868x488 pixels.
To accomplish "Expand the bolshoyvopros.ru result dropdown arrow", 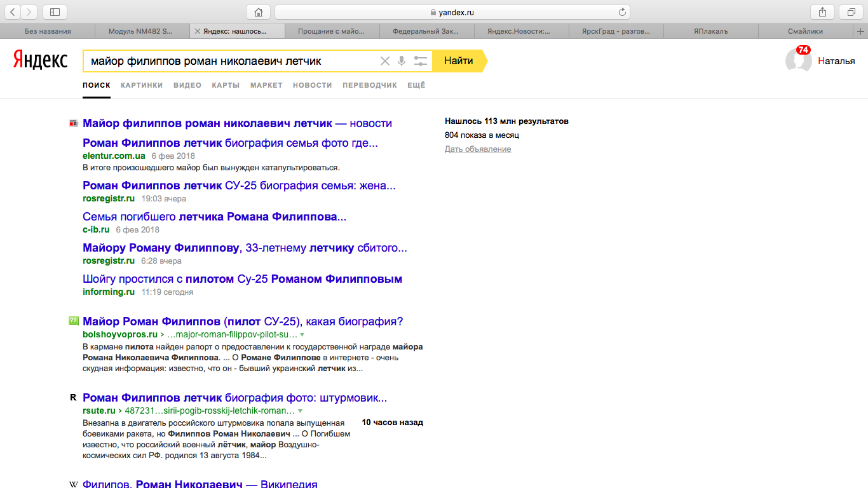I will click(302, 334).
